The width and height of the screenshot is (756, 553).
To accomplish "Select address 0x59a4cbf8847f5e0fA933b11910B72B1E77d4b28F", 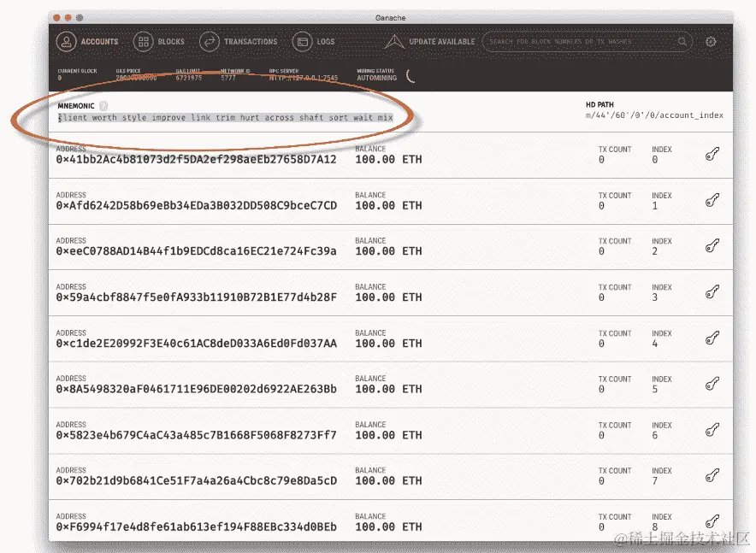I will point(196,297).
